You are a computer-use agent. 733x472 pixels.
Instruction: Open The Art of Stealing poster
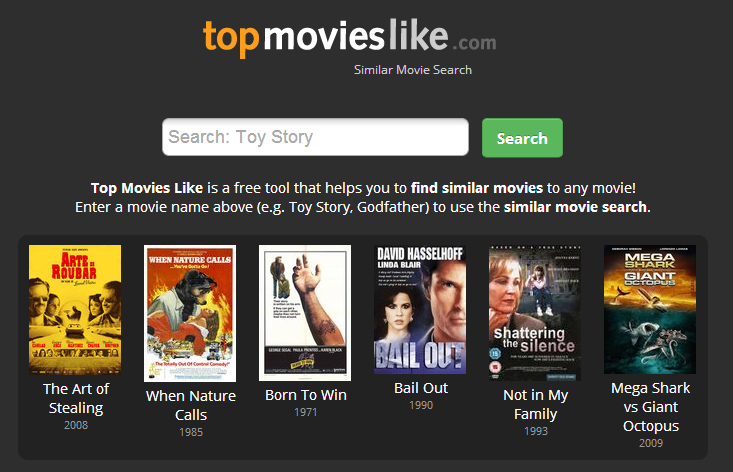(x=75, y=310)
